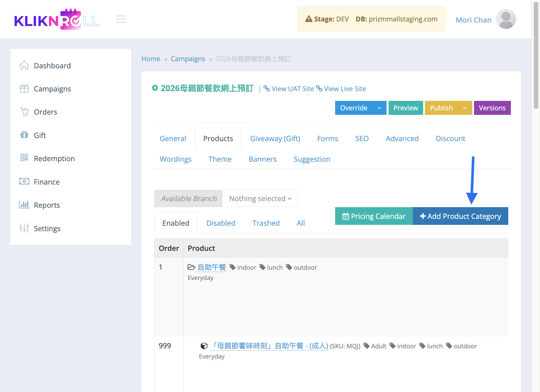The image size is (540, 392).
Task: Click the Campaigns gift box icon
Action: coord(24,89)
